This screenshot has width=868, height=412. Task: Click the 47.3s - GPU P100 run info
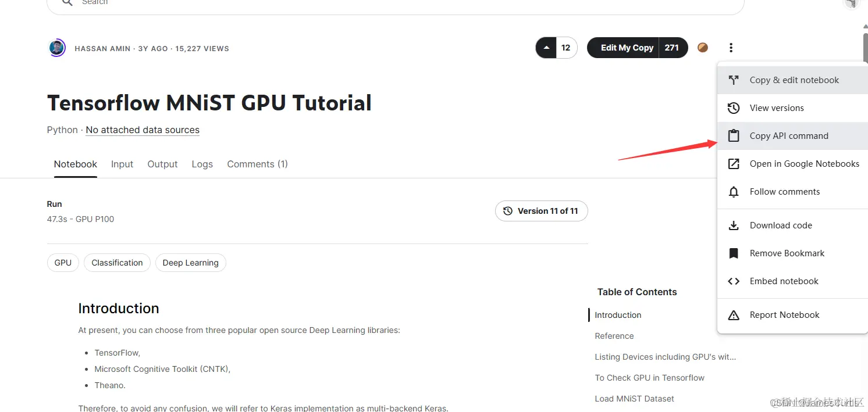point(80,219)
